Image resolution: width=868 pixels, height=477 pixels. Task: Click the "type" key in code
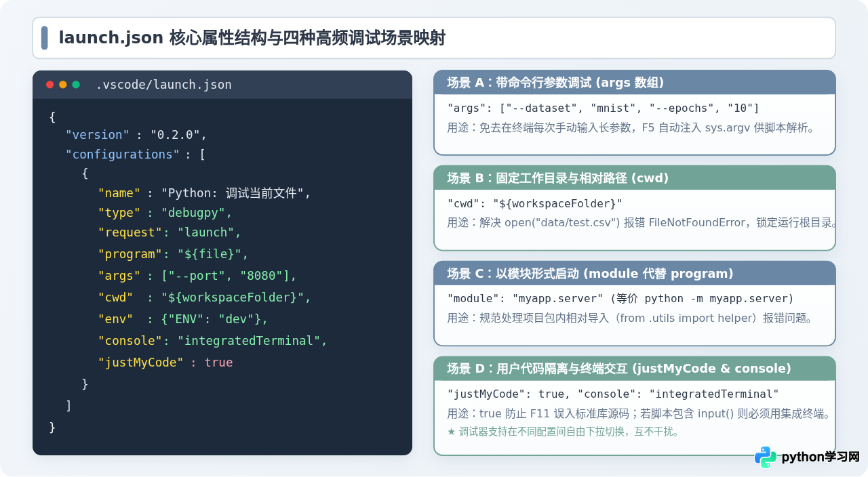[x=119, y=213]
